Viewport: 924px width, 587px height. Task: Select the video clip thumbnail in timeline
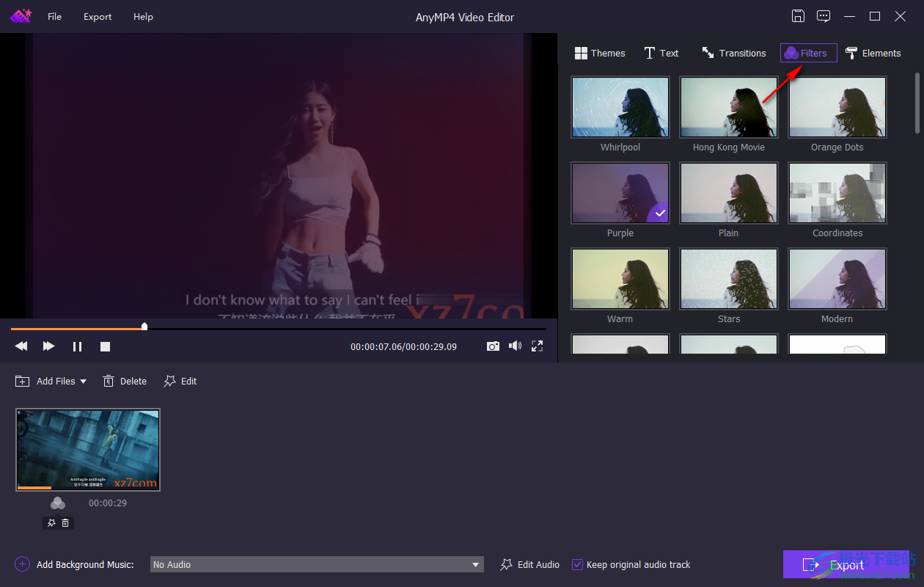[x=88, y=449]
